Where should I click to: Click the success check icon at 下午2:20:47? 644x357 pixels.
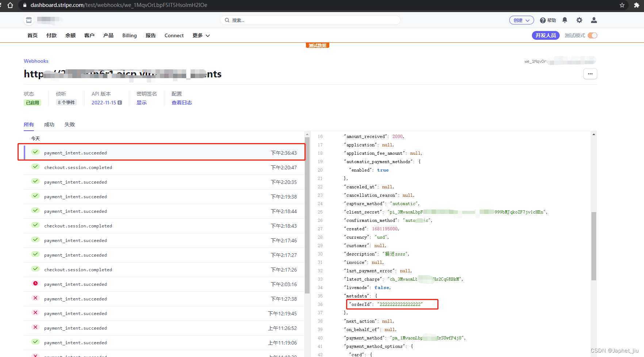pyautogui.click(x=35, y=166)
